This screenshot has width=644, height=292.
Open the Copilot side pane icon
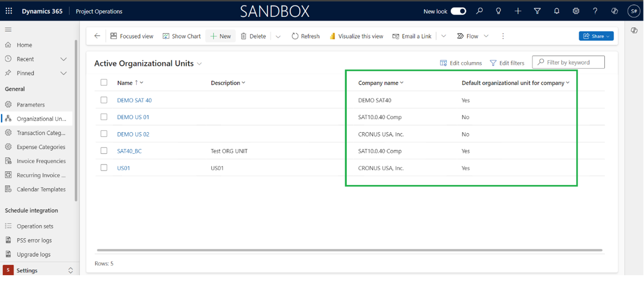pos(634,30)
